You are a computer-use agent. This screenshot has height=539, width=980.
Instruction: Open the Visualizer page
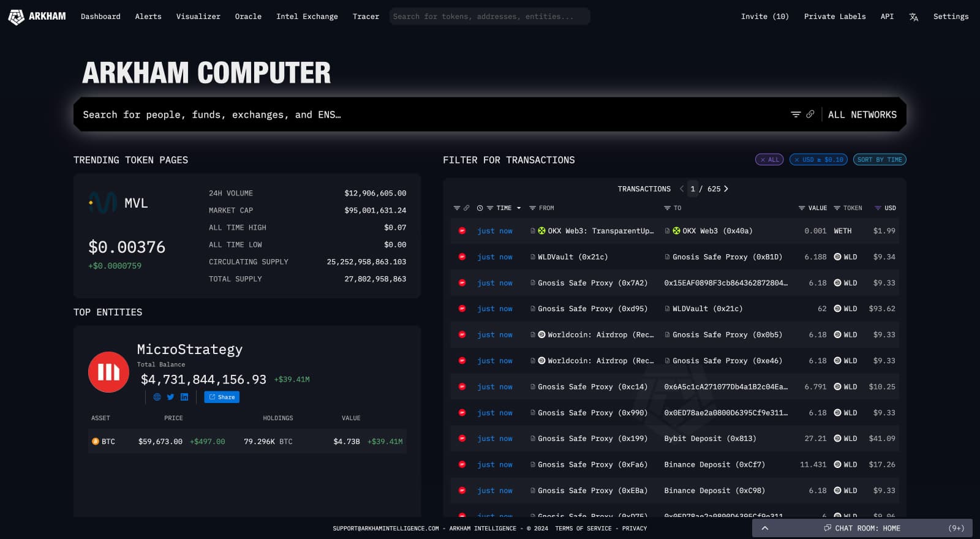[198, 17]
